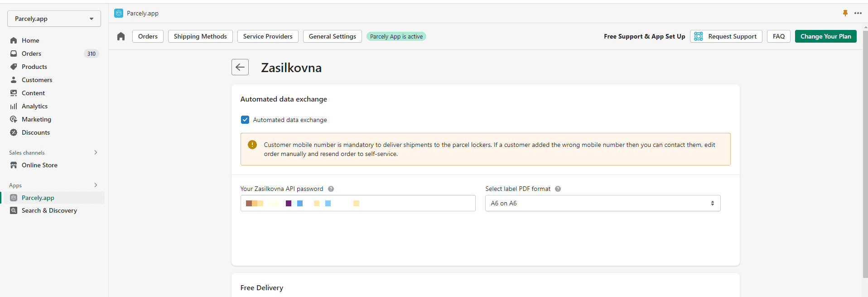This screenshot has width=868, height=297.
Task: Click help icon beside API password label
Action: pyautogui.click(x=331, y=189)
